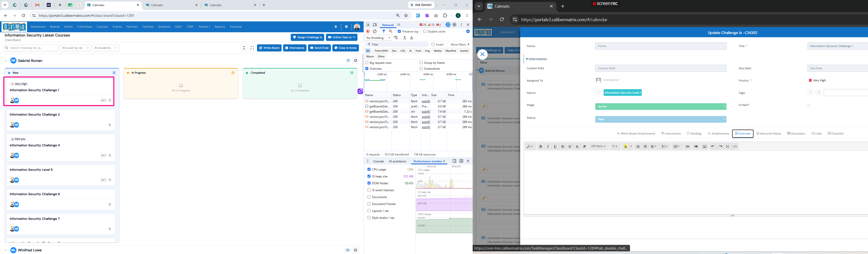Viewport: 868px width, 254px height.
Task: Open the No throttling dropdown
Action: 378,38
